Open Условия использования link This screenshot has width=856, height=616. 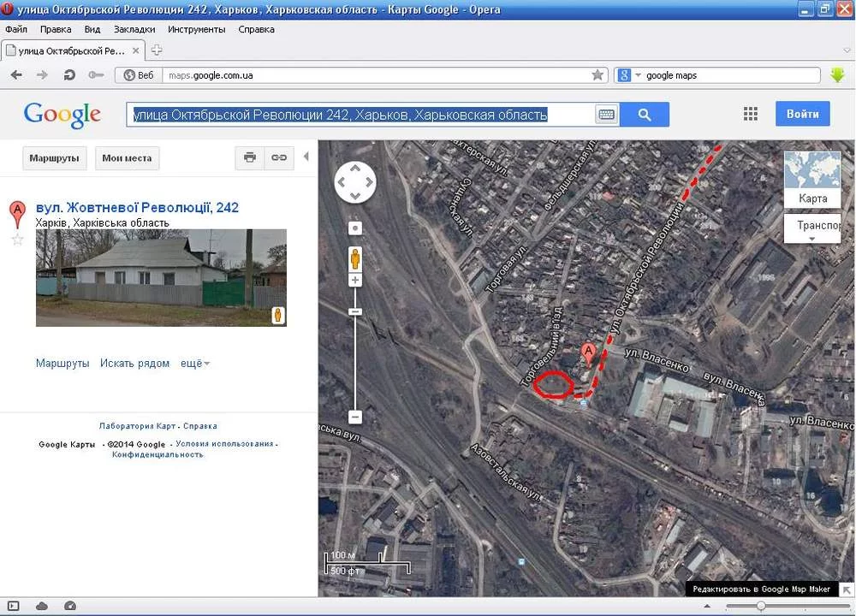[224, 443]
